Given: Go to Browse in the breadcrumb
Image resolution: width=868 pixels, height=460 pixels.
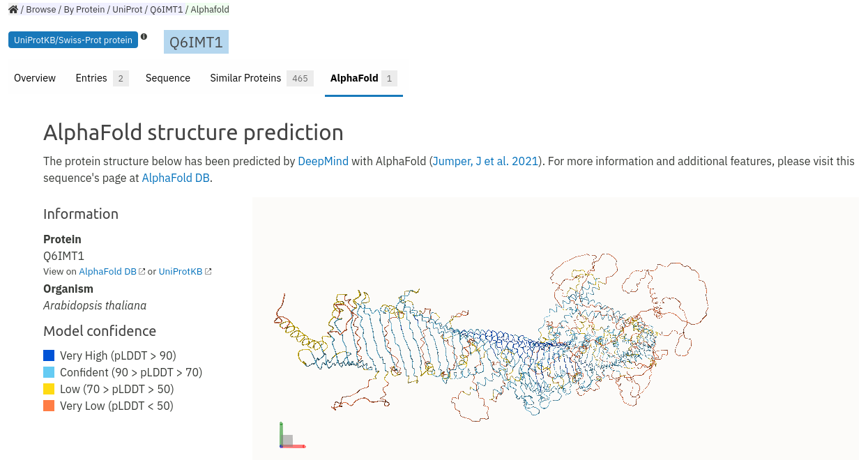Looking at the screenshot, I should pos(41,10).
